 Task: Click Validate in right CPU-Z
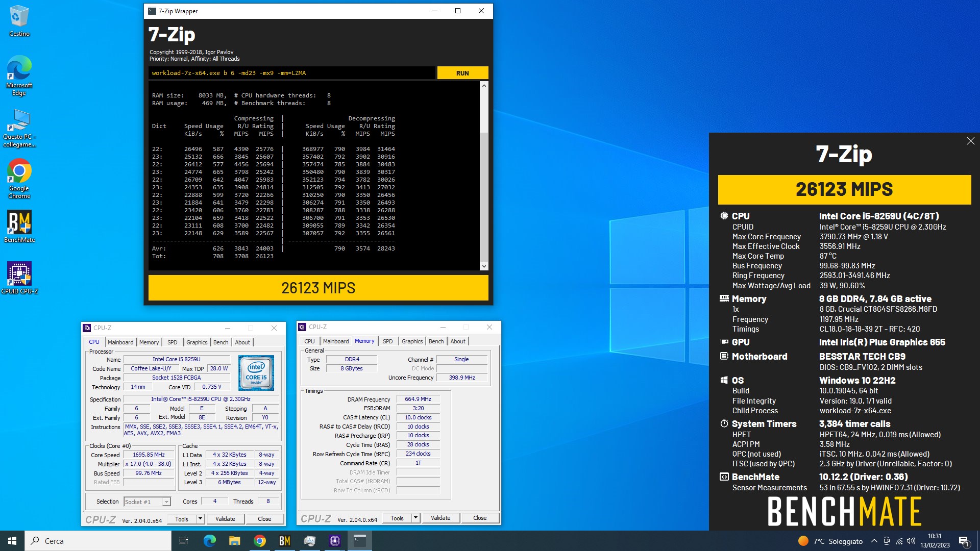[440, 518]
